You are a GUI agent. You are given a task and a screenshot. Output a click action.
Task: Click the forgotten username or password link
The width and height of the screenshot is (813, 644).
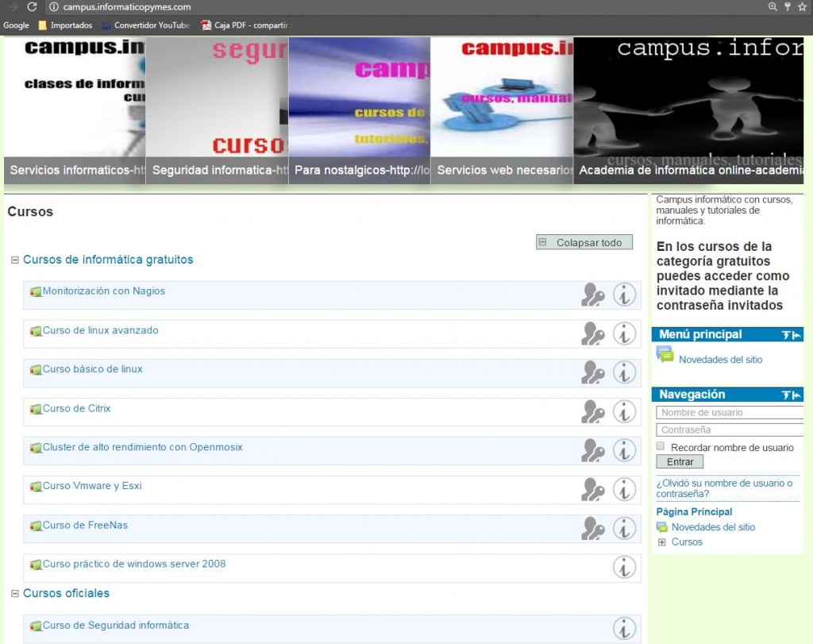724,488
